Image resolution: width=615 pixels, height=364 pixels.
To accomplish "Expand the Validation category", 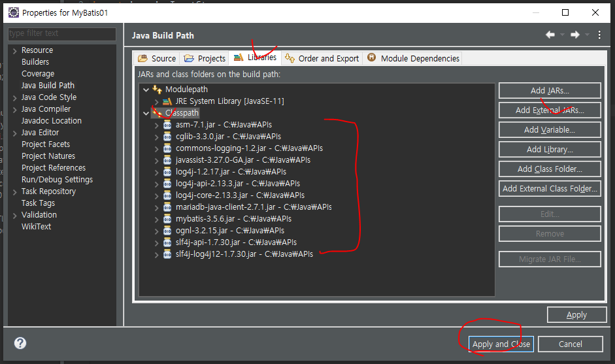I will click(14, 216).
